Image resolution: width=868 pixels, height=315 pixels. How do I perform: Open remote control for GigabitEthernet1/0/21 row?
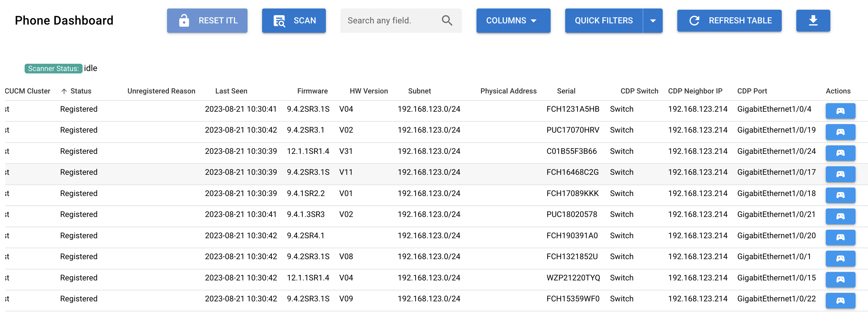[840, 216]
